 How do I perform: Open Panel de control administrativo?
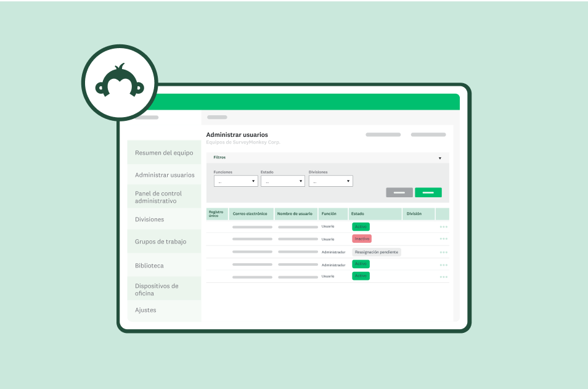tap(164, 197)
